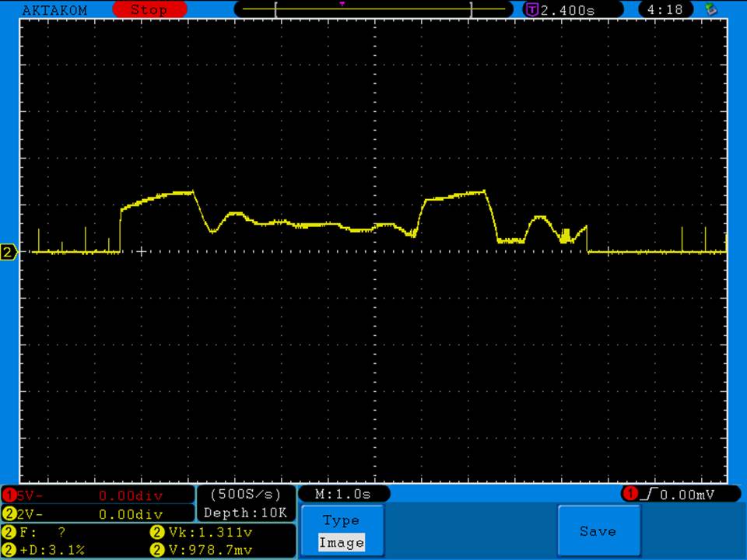The width and height of the screenshot is (747, 560).
Task: Click the AKTAKOM brand label
Action: [55, 10]
